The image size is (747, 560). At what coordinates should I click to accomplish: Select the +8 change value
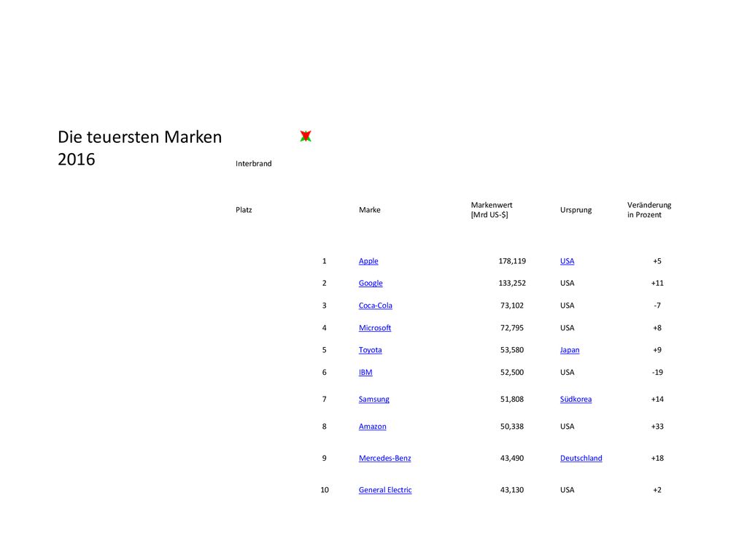coord(657,327)
